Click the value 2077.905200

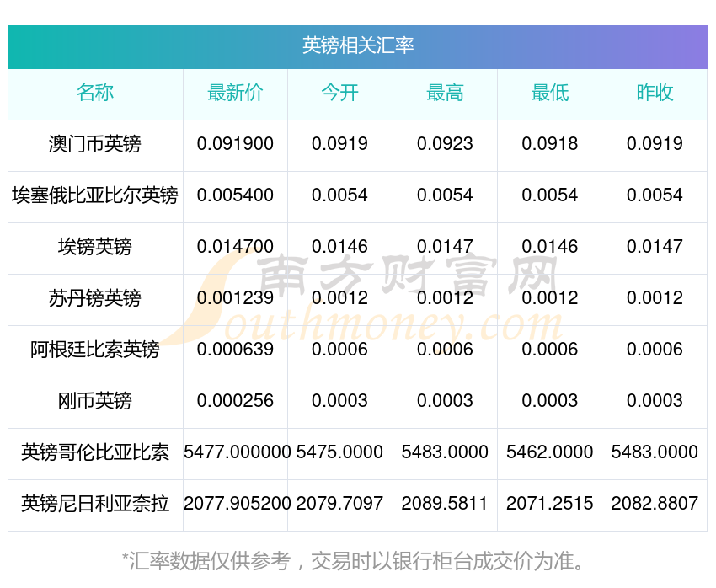(x=237, y=504)
